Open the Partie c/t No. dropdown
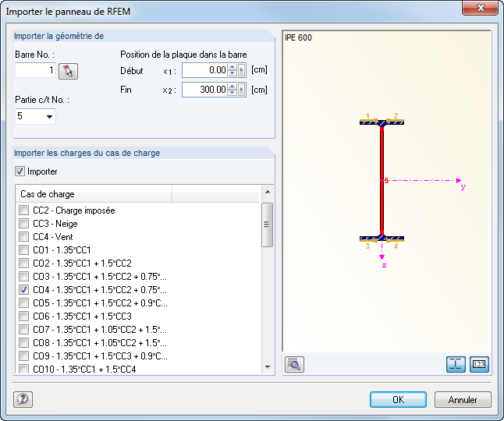Screen dimensions: 504x421 [x=49, y=116]
